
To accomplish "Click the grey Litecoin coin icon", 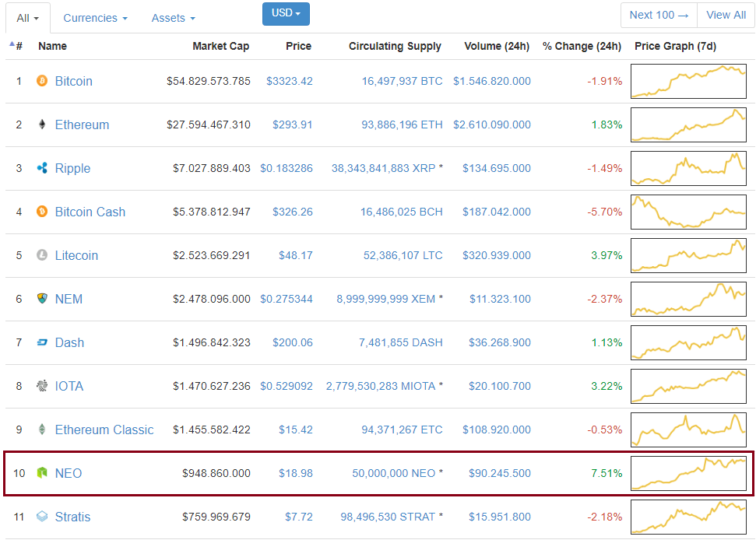I will coord(42,255).
